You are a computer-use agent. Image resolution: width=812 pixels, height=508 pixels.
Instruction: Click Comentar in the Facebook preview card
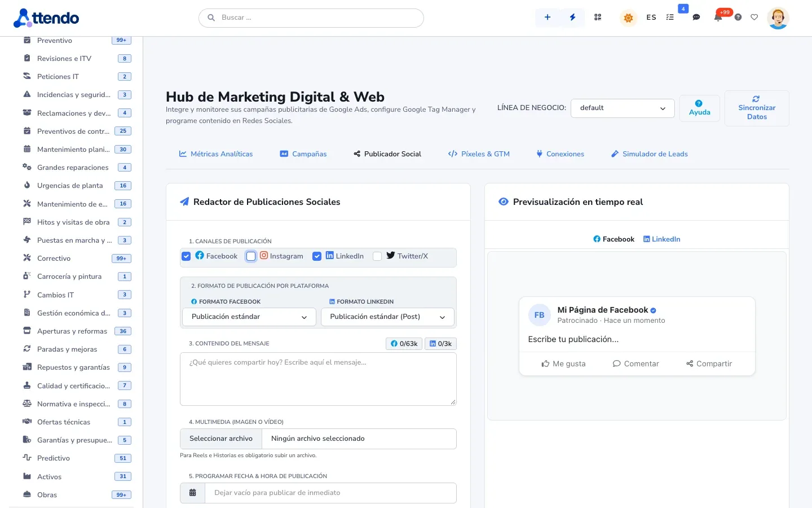(x=636, y=364)
